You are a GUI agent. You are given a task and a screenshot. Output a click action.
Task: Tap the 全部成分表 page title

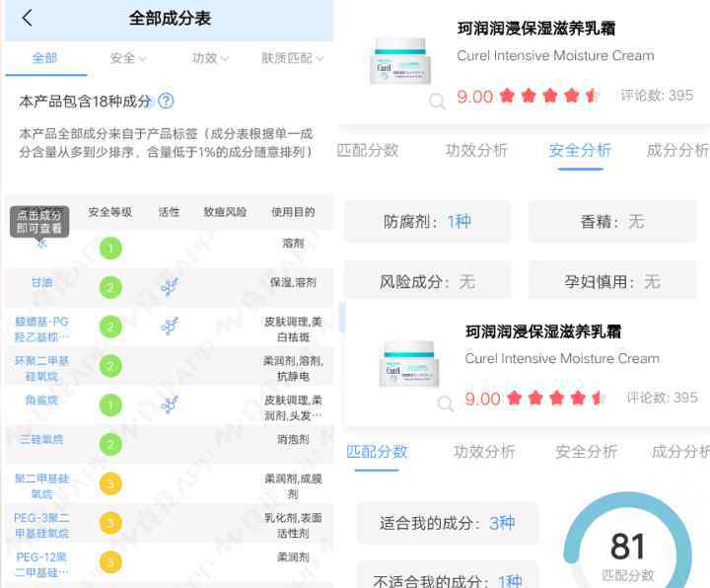(170, 19)
